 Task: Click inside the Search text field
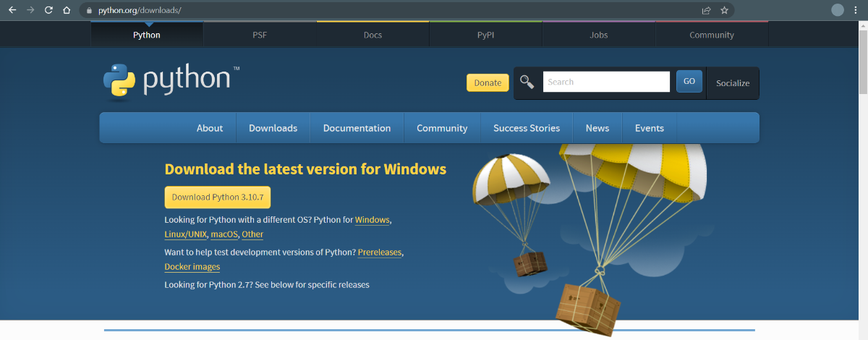pos(606,82)
